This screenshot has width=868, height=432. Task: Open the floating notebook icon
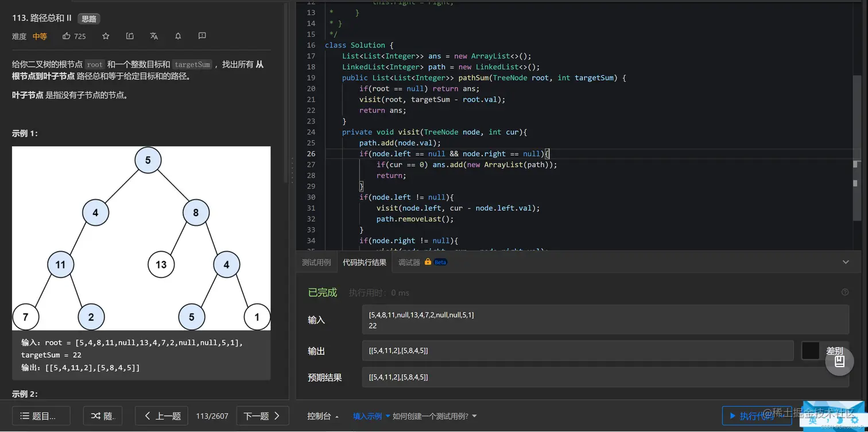point(839,361)
